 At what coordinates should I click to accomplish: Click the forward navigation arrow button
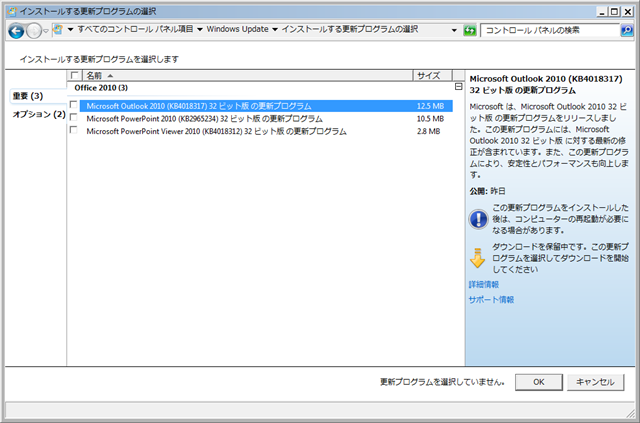(33, 31)
